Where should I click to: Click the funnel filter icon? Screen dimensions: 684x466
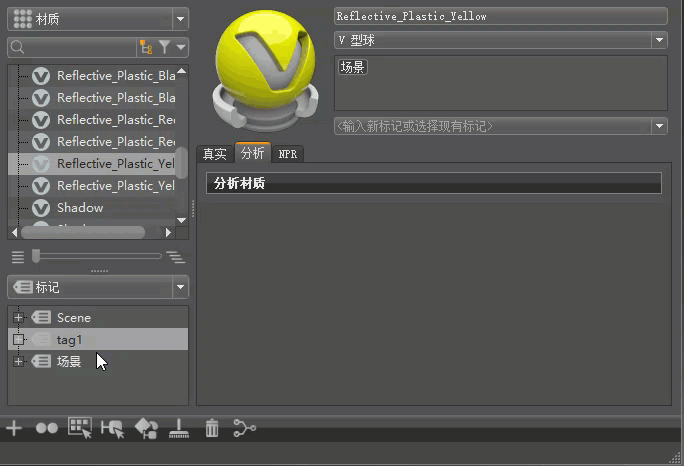point(164,47)
